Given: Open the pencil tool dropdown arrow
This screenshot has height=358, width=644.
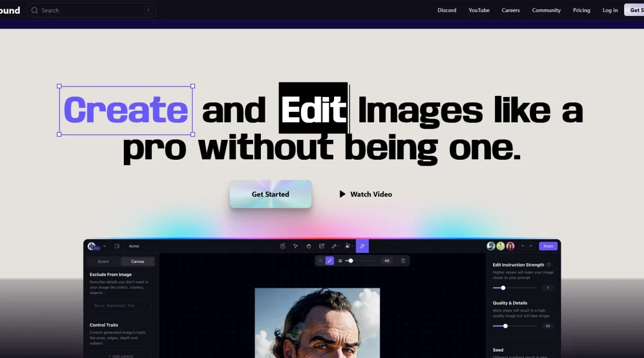Looking at the screenshot, I should tap(338, 247).
